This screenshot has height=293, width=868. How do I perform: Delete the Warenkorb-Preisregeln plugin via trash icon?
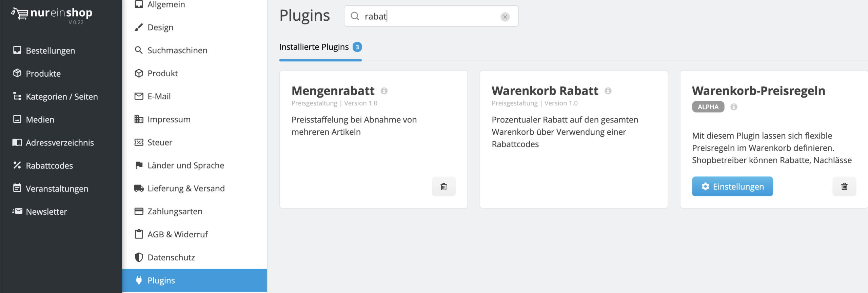(844, 187)
